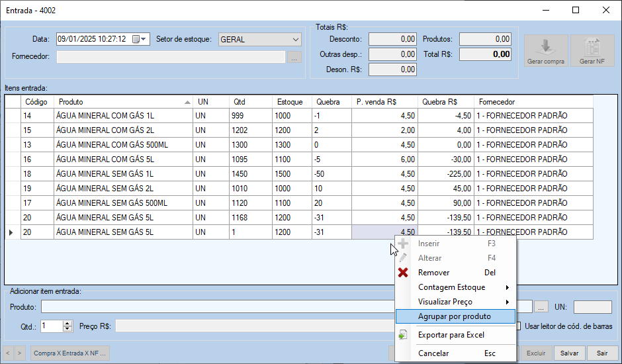Go to next record with right arrow
This screenshot has height=364, width=622.
pyautogui.click(x=21, y=353)
